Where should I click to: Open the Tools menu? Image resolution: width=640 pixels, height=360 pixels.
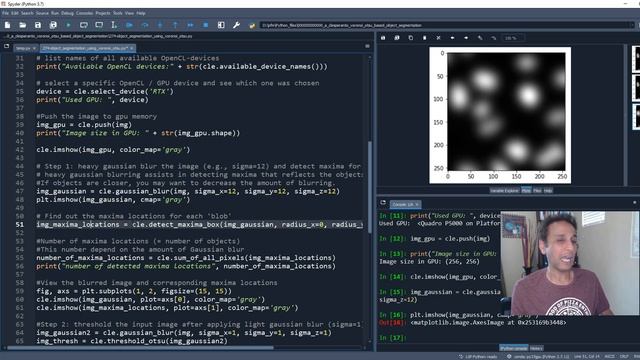coord(118,13)
